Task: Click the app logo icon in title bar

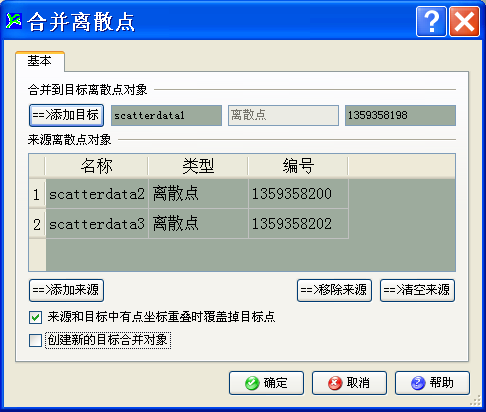Action: tap(14, 21)
